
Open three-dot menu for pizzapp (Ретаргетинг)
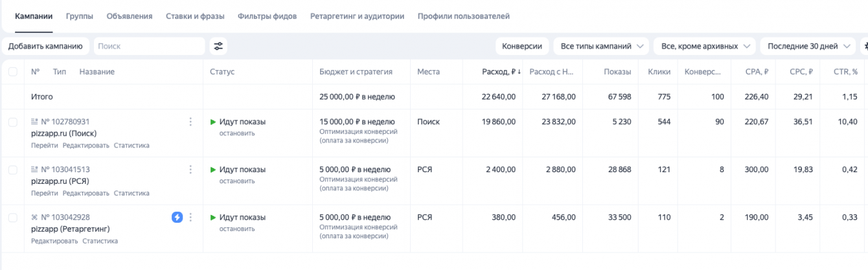(x=190, y=218)
